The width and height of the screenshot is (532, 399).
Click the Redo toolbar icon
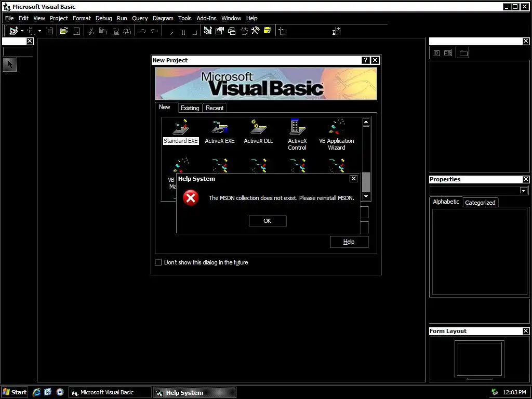154,31
